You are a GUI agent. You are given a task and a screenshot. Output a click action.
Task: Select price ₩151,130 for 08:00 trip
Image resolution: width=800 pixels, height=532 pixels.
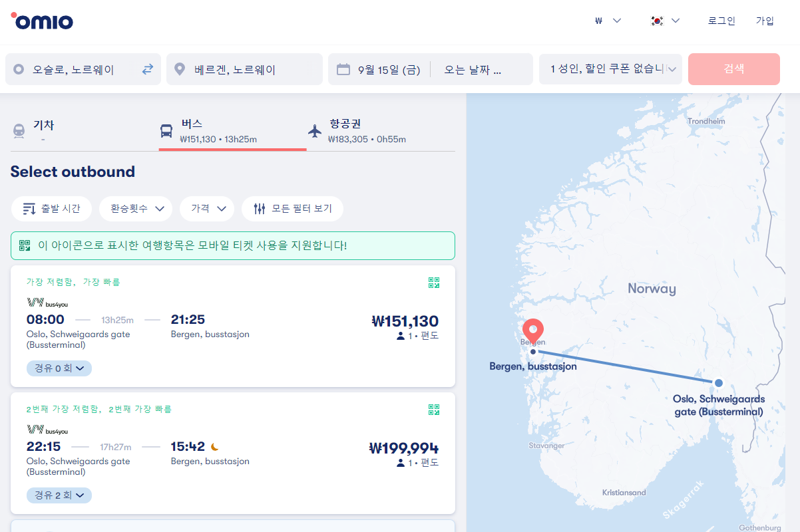405,321
